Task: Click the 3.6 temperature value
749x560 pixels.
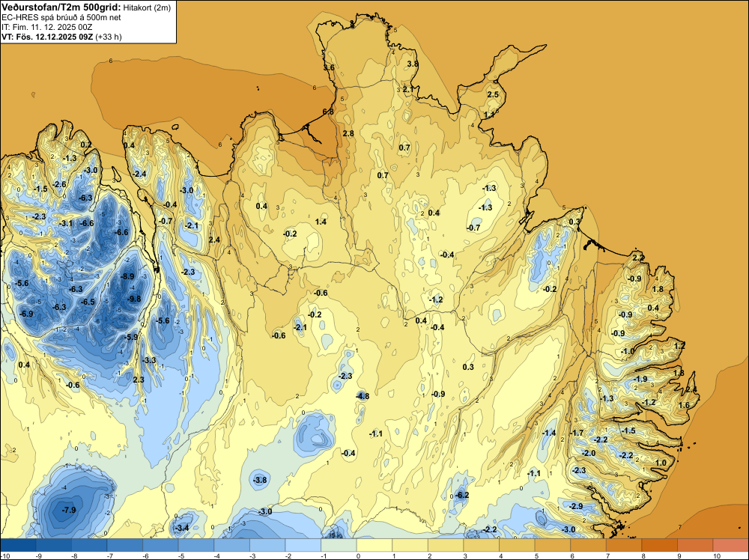Action: click(329, 68)
